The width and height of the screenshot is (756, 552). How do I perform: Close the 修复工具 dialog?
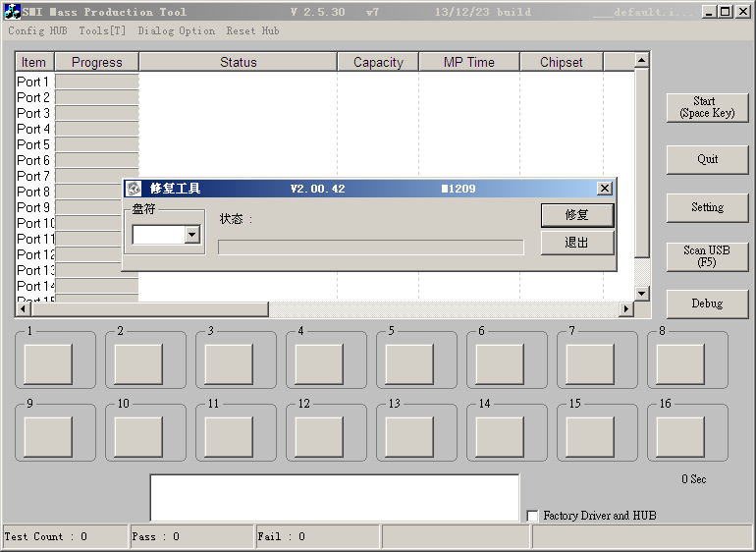point(605,189)
